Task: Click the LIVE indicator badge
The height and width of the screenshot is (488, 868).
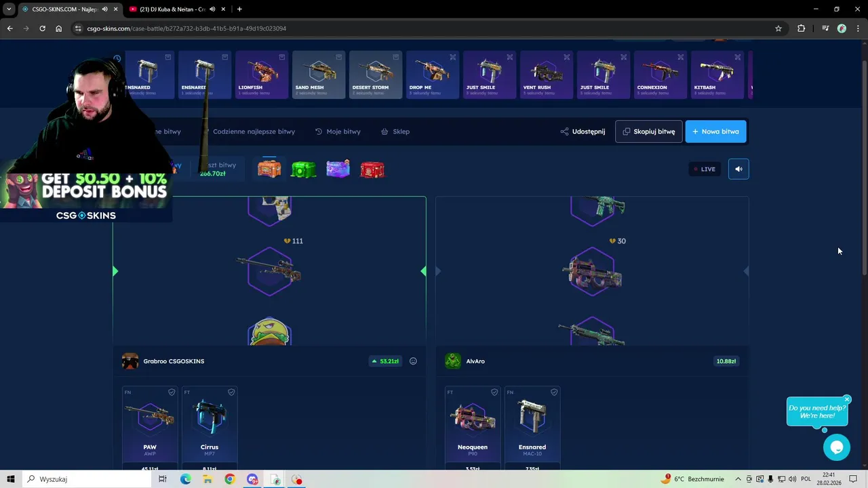Action: coord(704,169)
